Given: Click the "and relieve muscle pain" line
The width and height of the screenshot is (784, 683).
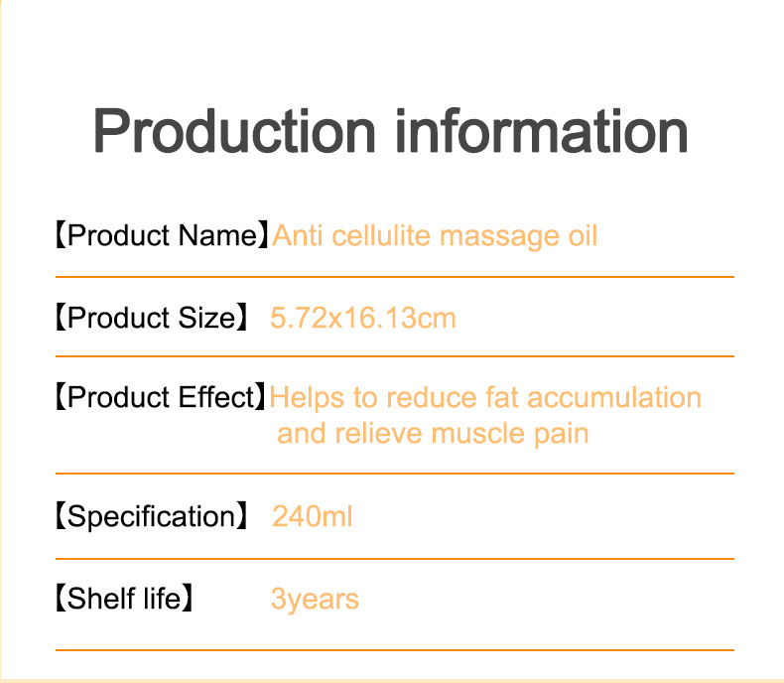Looking at the screenshot, I should pos(433,434).
